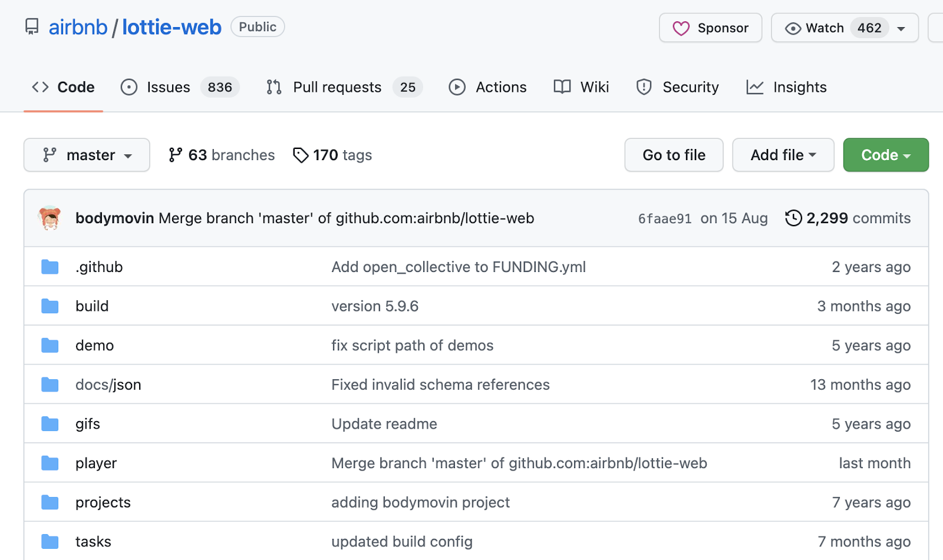Open commit 'fix script path of demos'
943x560 pixels.
pos(413,345)
